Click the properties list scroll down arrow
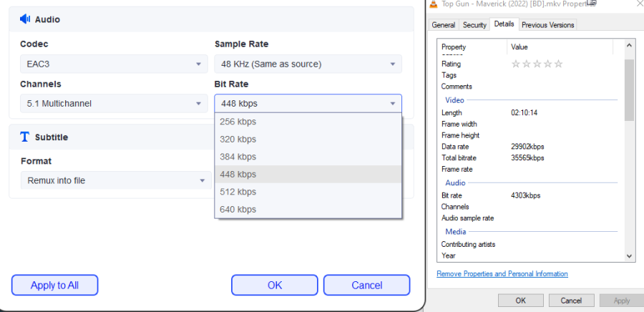The width and height of the screenshot is (644, 312). point(630,256)
